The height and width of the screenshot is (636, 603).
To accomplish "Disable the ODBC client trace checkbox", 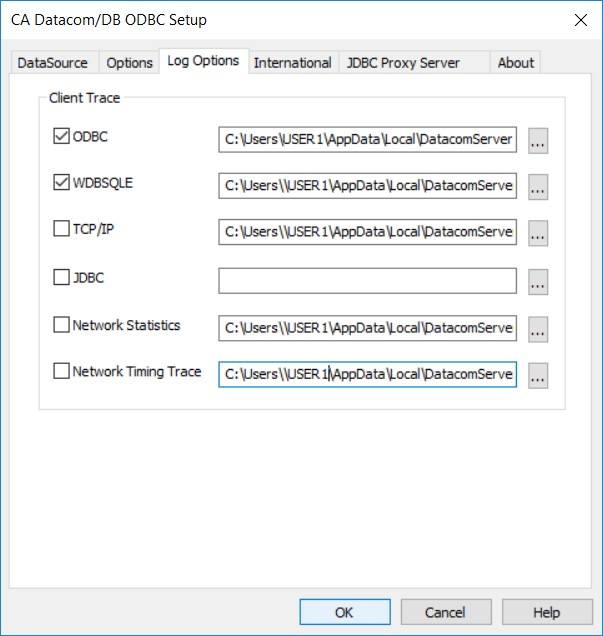I will point(60,137).
